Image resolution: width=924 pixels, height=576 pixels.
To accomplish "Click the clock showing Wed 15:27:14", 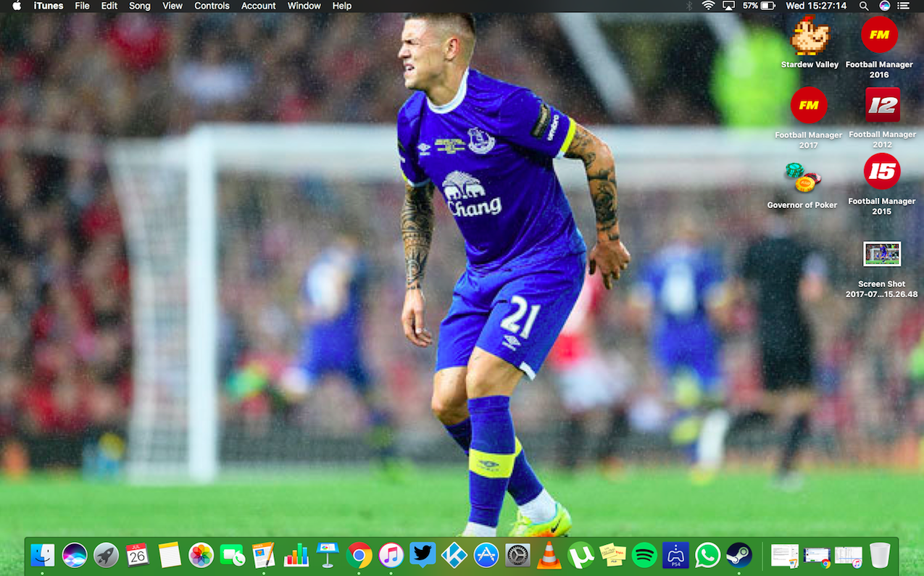I will (x=817, y=6).
